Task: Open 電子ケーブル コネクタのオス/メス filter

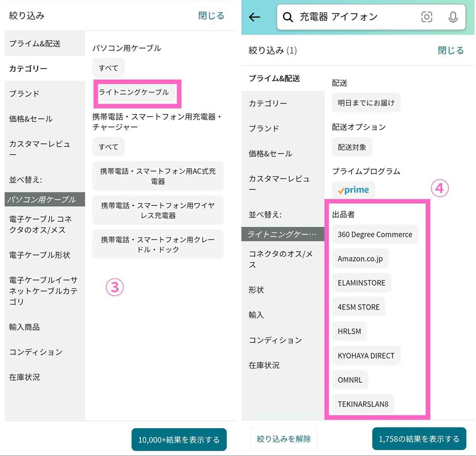Action: tap(45, 224)
